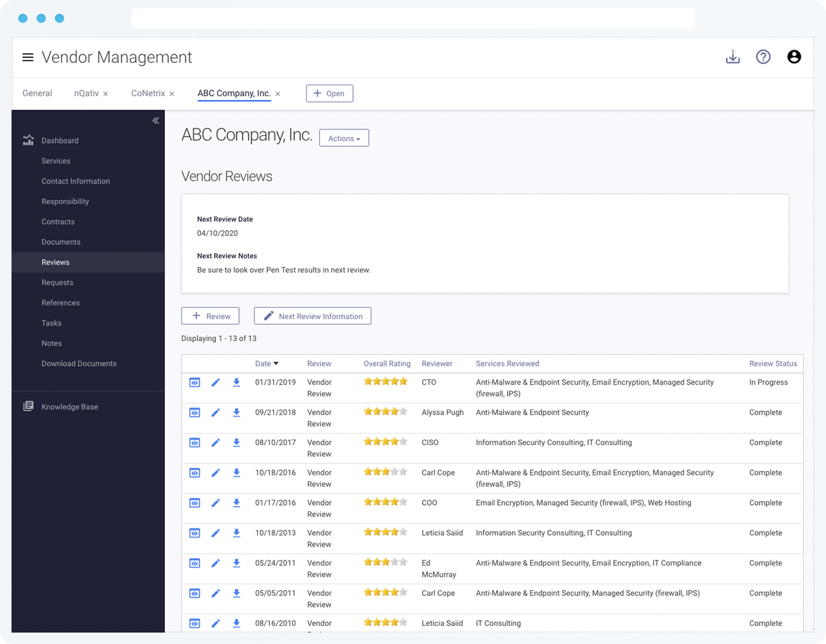
Task: Open the help question mark icon
Action: [763, 57]
